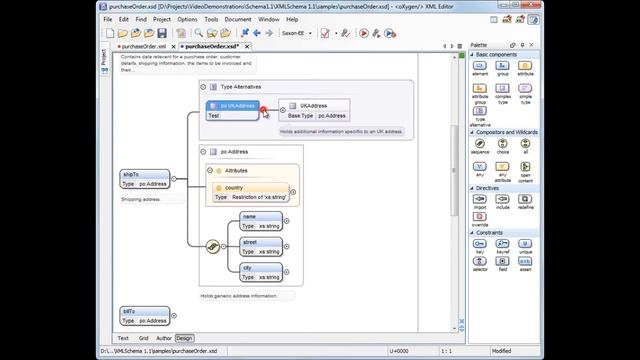The width and height of the screenshot is (640, 360).
Task: Select the group component in Palette
Action: point(502,68)
